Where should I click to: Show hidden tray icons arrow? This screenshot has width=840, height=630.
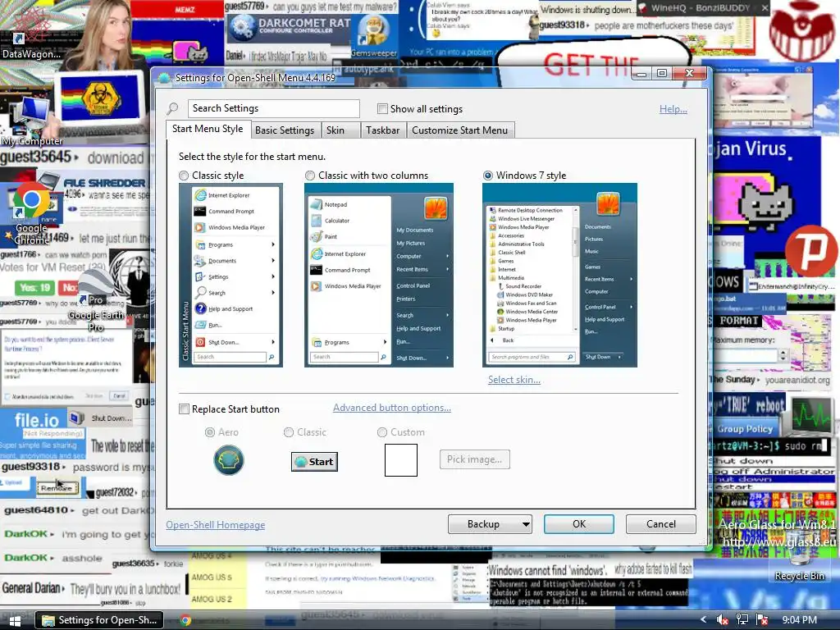[x=703, y=620]
